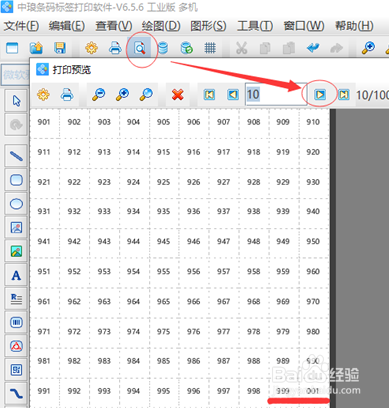Click the print preview magnifier icon

[140, 49]
